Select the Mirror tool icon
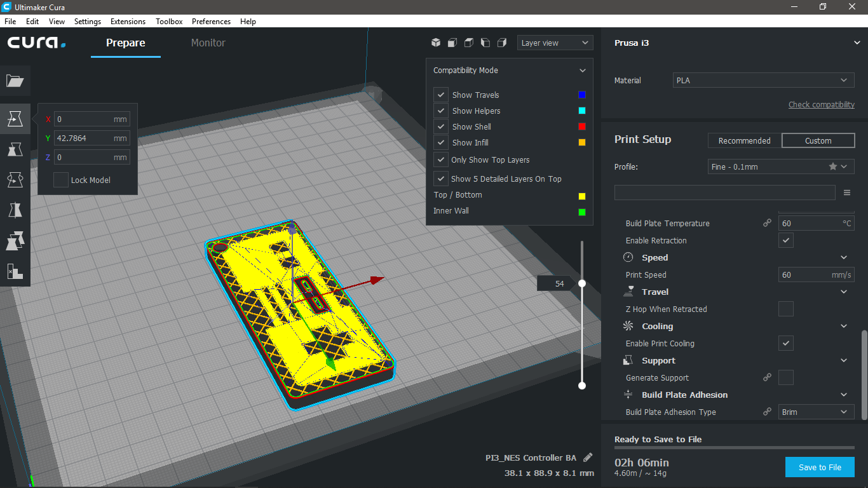868x488 pixels. [x=15, y=210]
